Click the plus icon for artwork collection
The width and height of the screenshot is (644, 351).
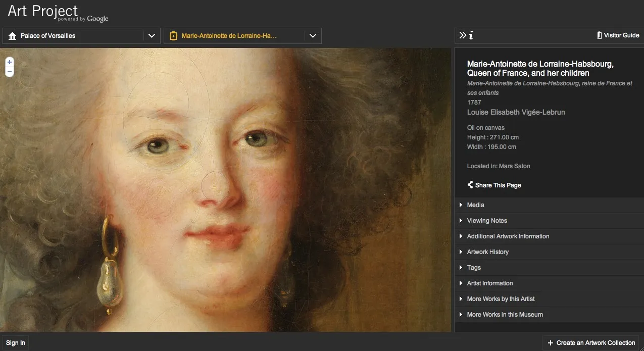click(551, 343)
